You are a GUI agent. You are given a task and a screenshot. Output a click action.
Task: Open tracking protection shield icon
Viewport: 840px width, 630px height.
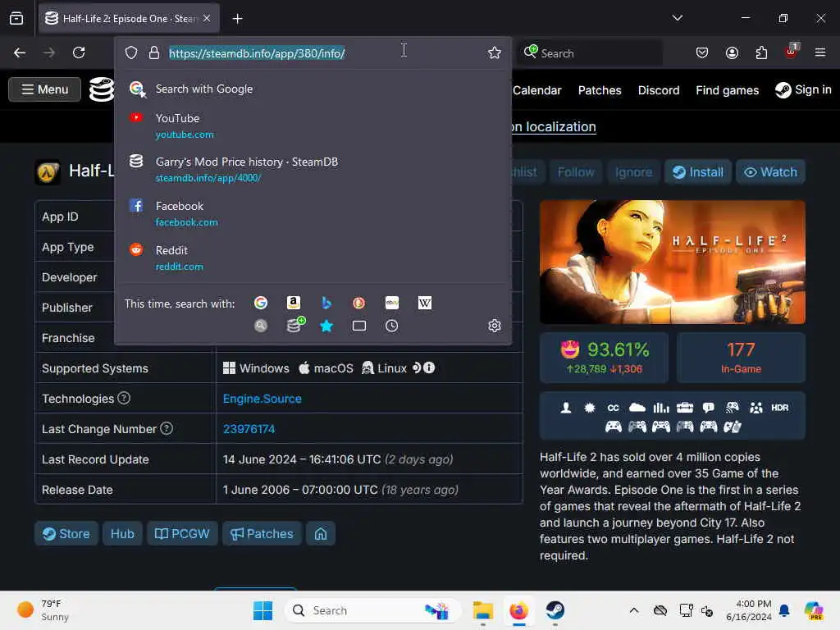(x=131, y=52)
